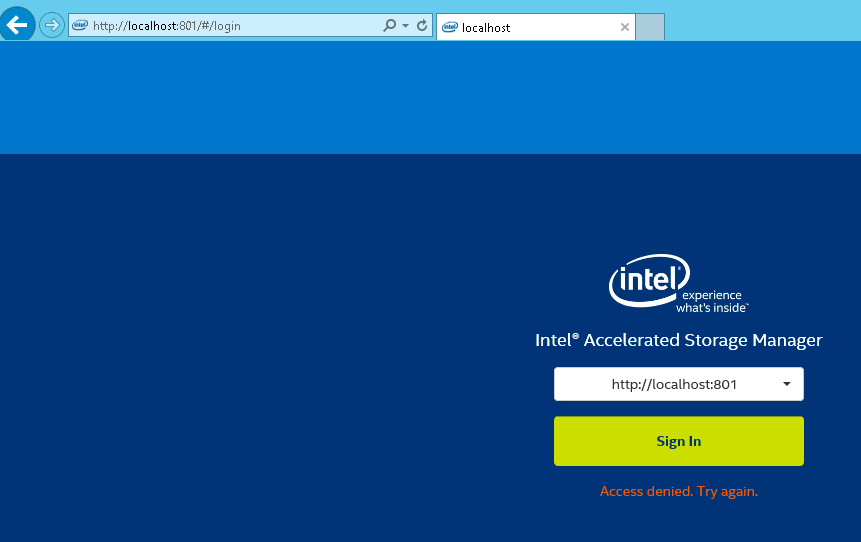Click the URL text in the address bar
The height and width of the screenshot is (542, 861).
coord(166,26)
